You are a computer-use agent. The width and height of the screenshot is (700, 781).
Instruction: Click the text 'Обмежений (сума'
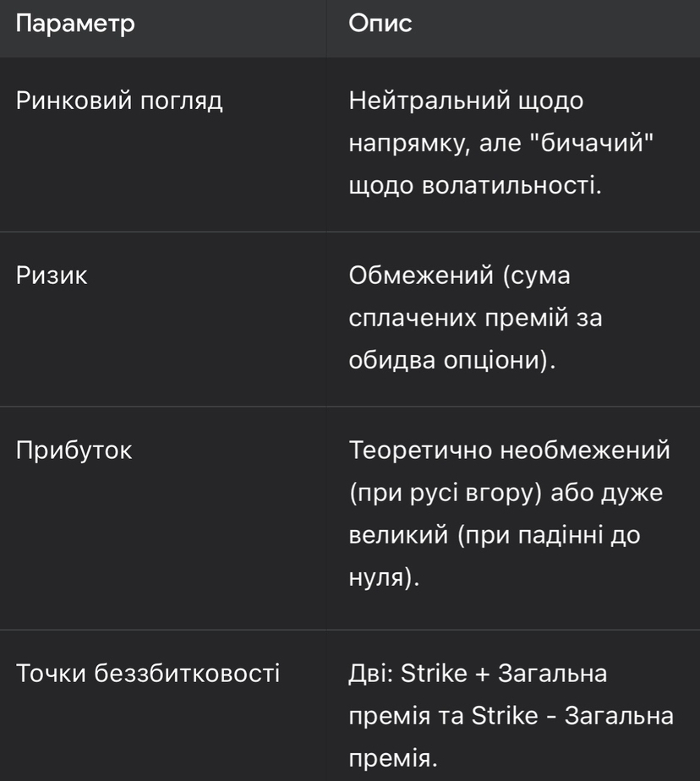460,276
